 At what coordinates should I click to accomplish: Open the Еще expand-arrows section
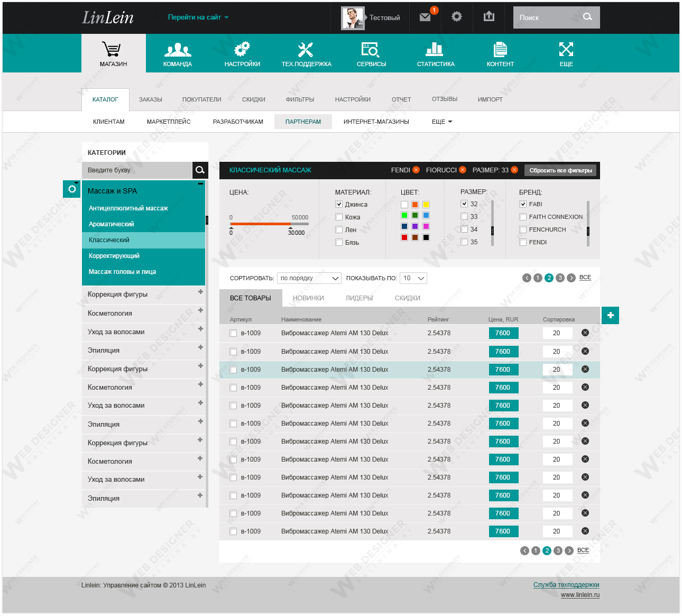[566, 53]
